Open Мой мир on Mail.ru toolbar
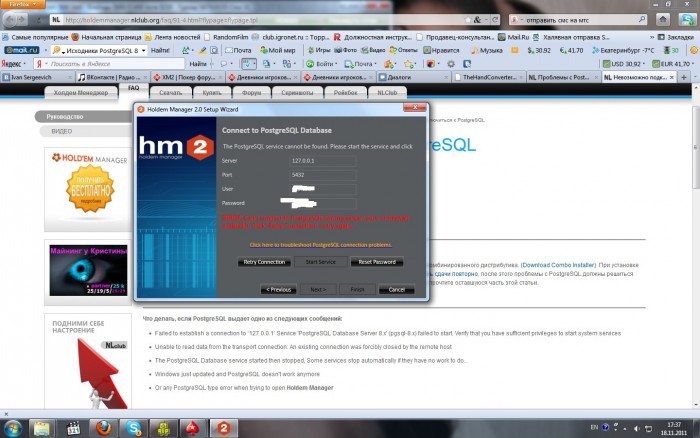This screenshot has height=438, width=700. pyautogui.click(x=278, y=50)
